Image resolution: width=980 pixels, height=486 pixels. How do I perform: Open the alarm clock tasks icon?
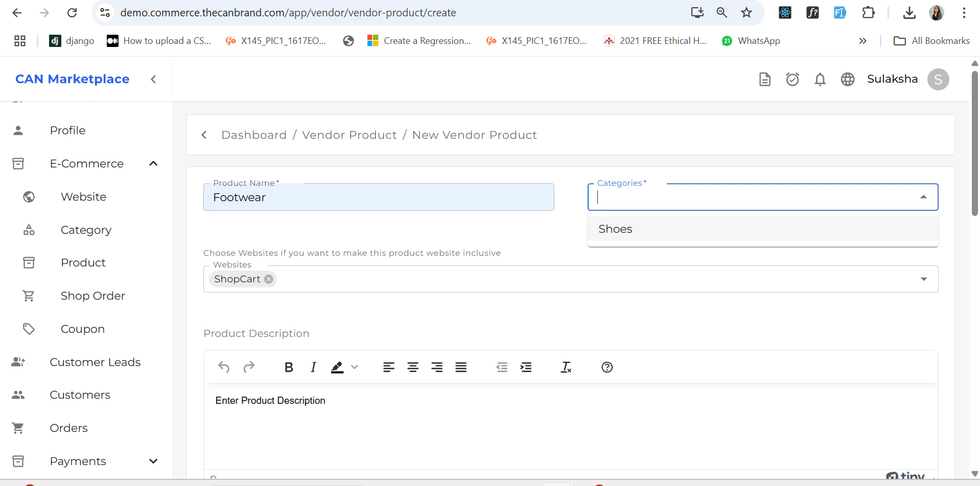(x=792, y=79)
